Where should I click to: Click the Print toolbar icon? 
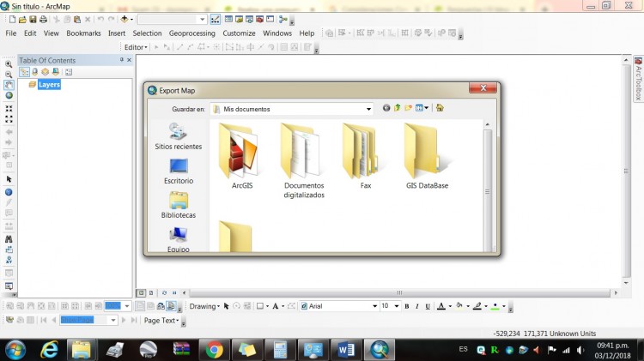click(x=43, y=19)
